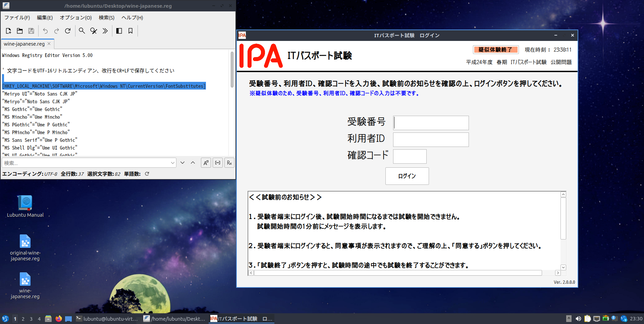Click the Replace magnifier-with-pencil icon

(94, 31)
